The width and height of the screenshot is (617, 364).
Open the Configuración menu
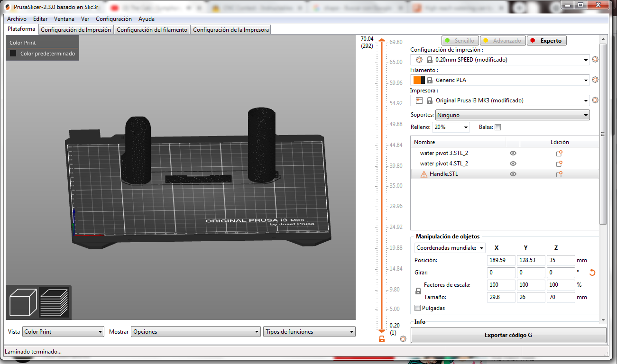(x=113, y=19)
